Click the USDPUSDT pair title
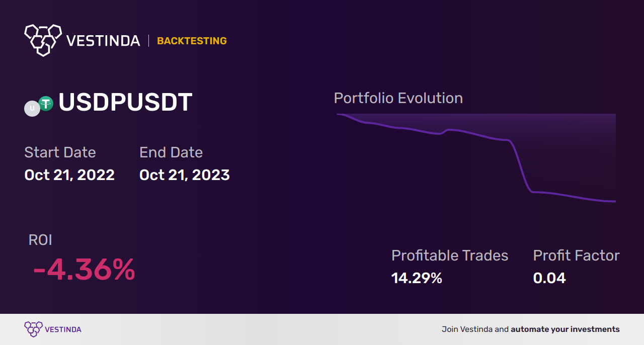This screenshot has height=345, width=644. [x=125, y=103]
